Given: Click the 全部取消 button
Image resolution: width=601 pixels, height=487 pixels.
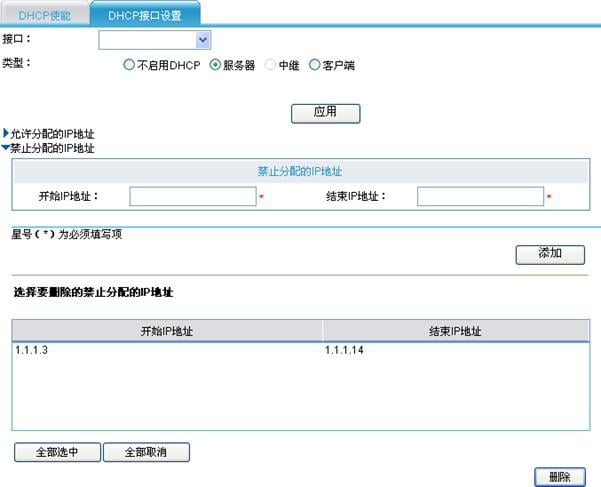Looking at the screenshot, I should (x=146, y=452).
